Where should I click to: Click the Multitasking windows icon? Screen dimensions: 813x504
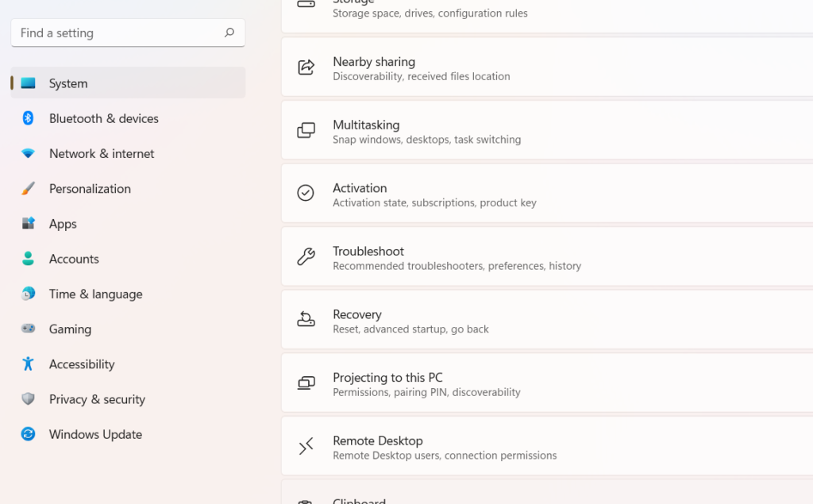[x=306, y=130]
